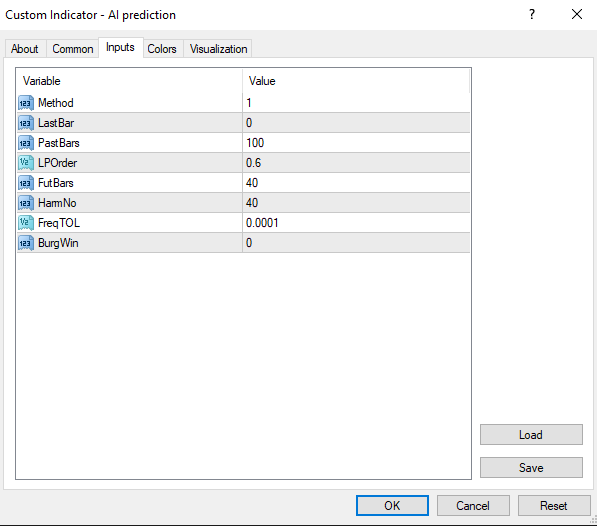Confirm the dialog with OK
This screenshot has height=526, width=597.
392,505
